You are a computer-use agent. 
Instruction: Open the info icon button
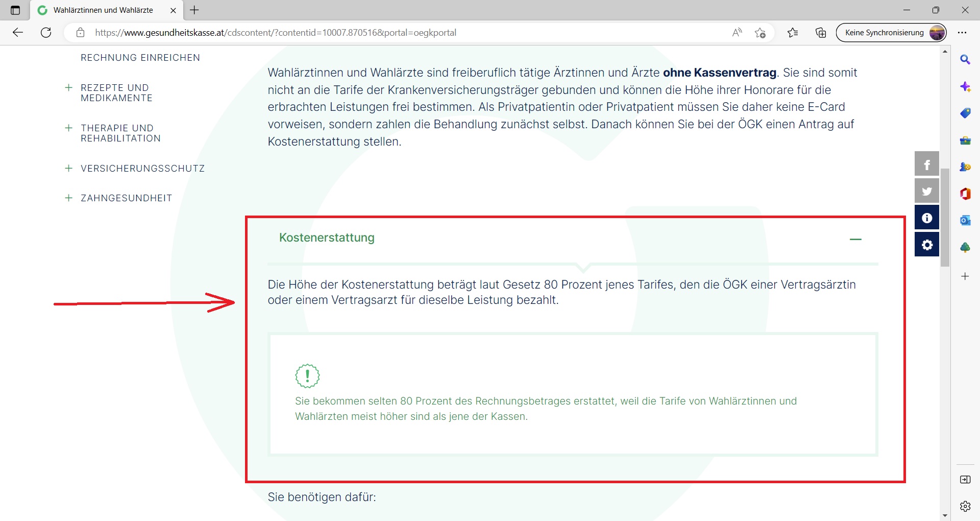(926, 218)
